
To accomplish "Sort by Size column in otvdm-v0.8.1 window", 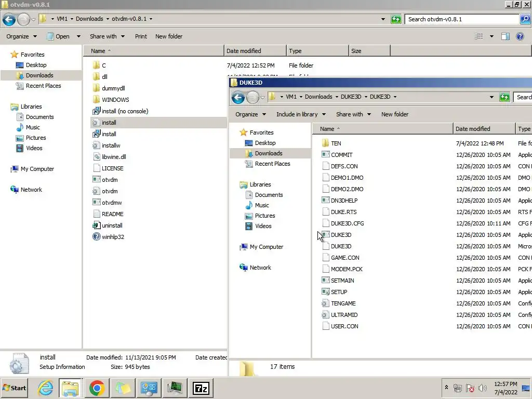I will coord(369,51).
